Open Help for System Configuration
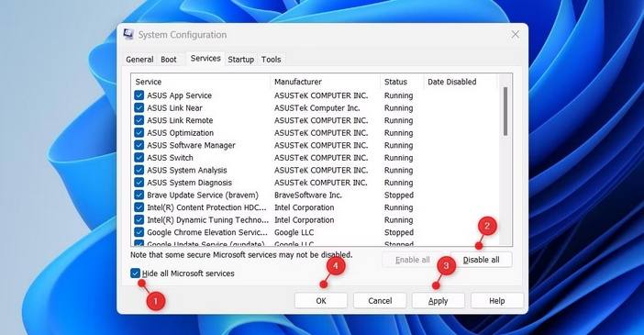 497,300
